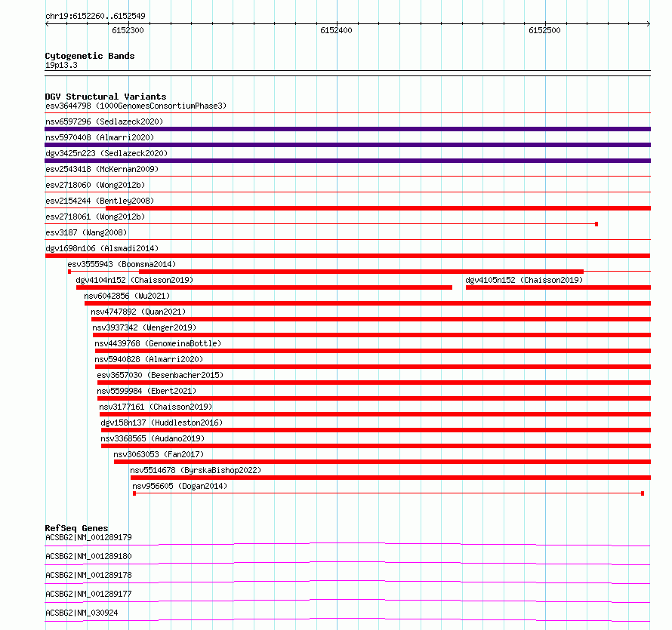This screenshot has height=630, width=672.
Task: Click the esv3644798 (1000GenomesConsortiumPhase3) variant label
Action: coord(136,106)
